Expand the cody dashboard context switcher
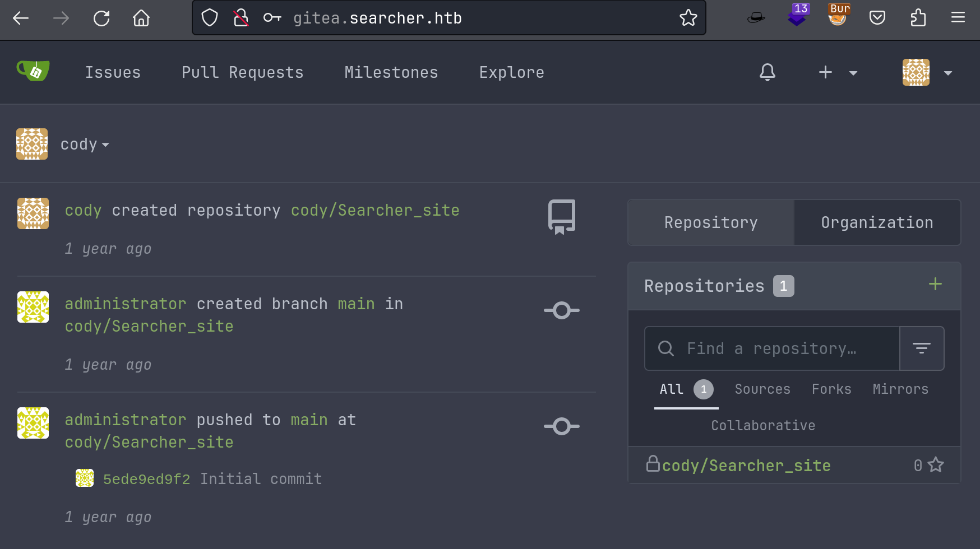The image size is (980, 549). (x=85, y=145)
